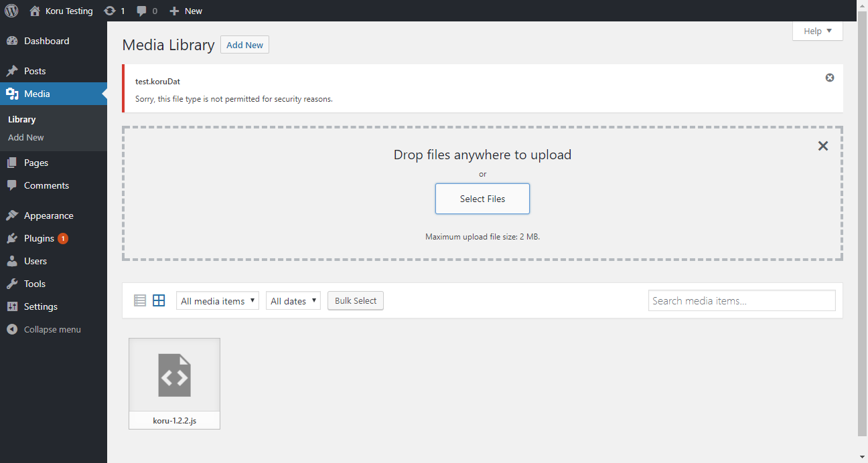This screenshot has height=463, width=868.
Task: Open the All media items filter
Action: click(217, 300)
